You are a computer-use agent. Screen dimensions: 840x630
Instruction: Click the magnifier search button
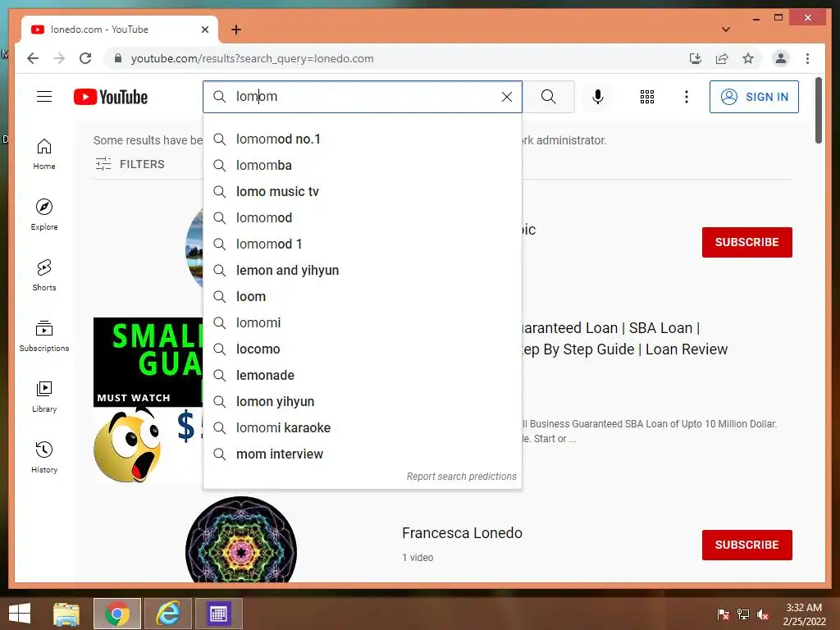[548, 97]
